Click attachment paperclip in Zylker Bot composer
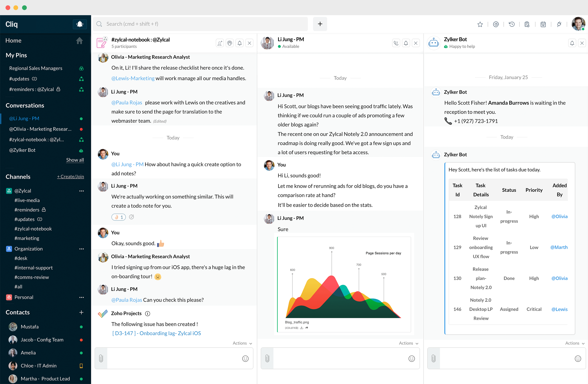 click(434, 358)
